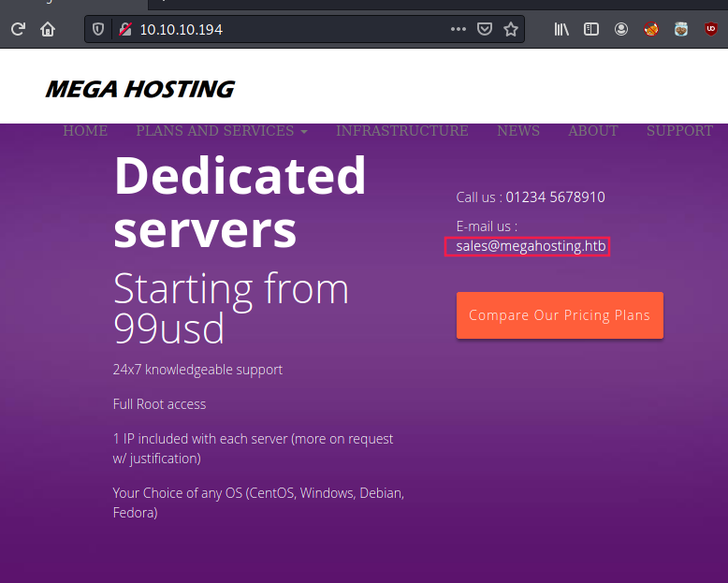
Task: Go to the browser home page
Action: (x=48, y=29)
